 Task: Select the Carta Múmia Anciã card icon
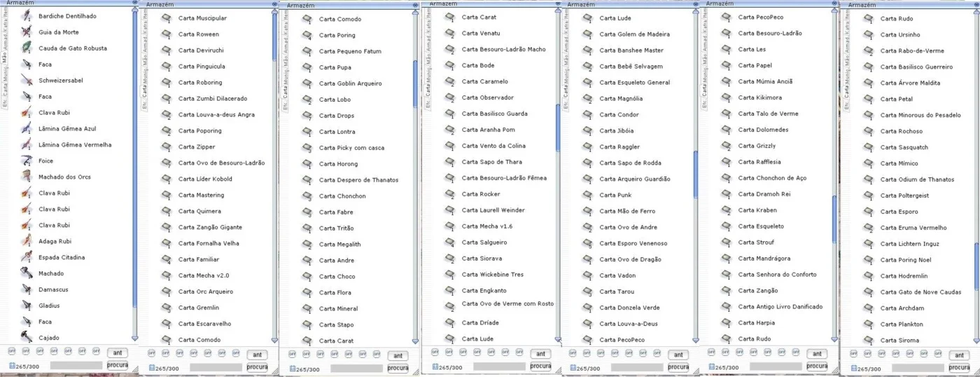726,81
